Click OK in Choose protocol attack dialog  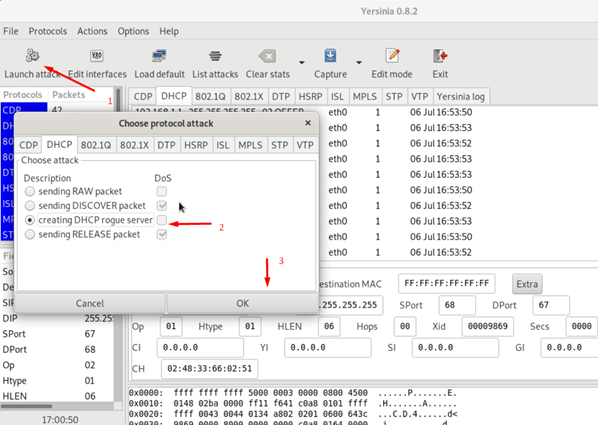coord(243,303)
